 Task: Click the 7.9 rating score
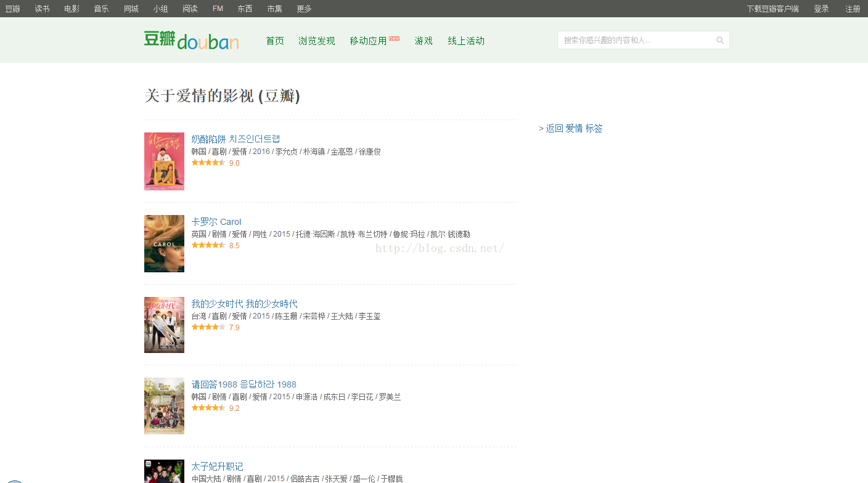[x=234, y=327]
